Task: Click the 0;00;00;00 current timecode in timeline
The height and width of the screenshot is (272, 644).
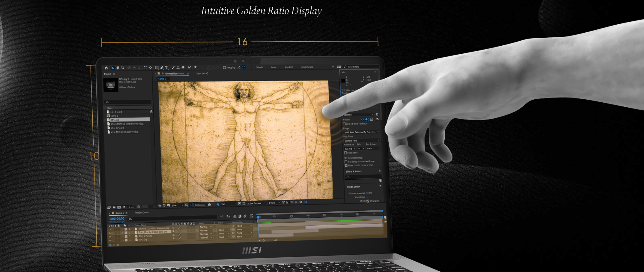Action: (117, 219)
